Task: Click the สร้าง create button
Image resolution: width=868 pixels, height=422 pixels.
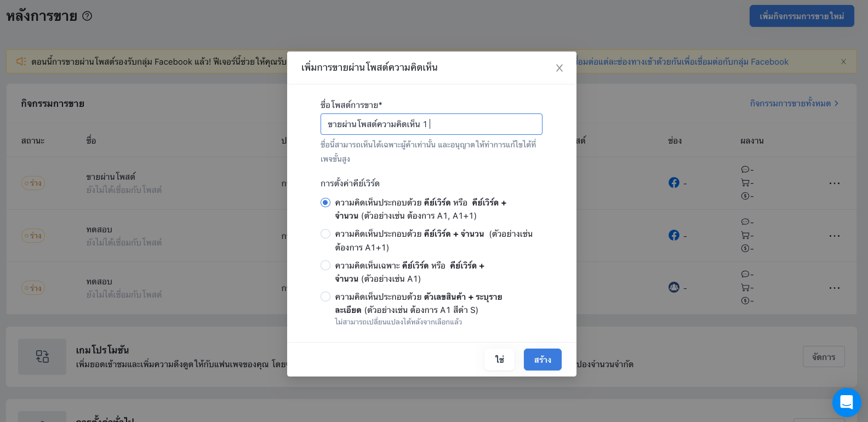Action: pyautogui.click(x=542, y=360)
